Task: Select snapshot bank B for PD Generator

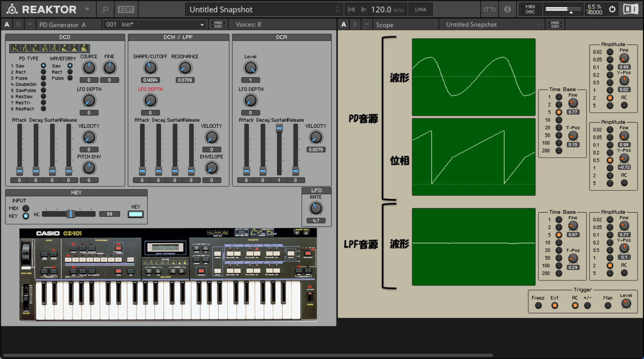Action: coord(18,25)
